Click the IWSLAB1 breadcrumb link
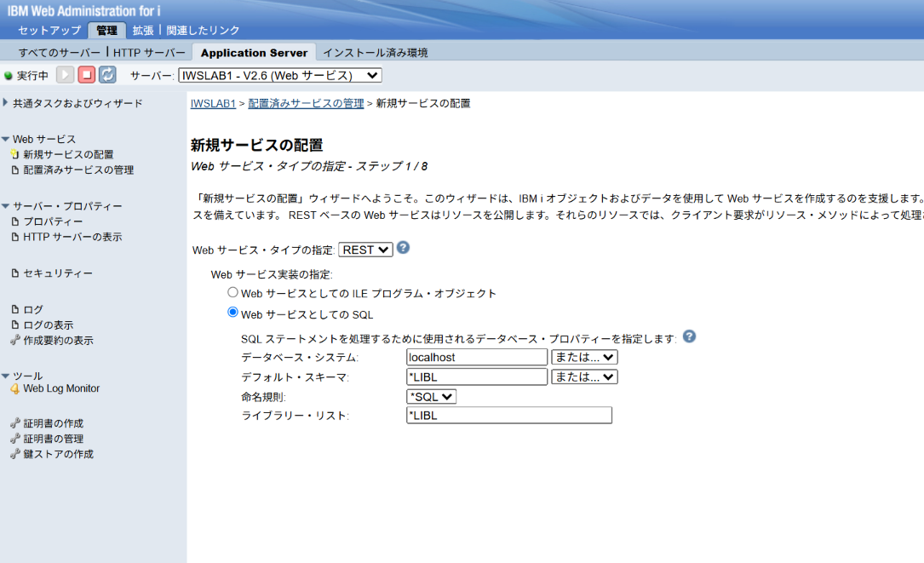This screenshot has height=563, width=924. [213, 103]
